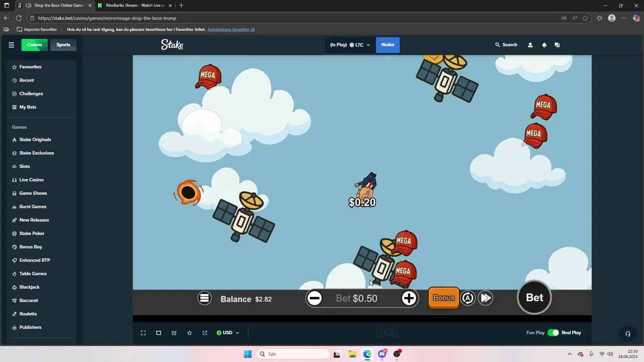
Task: Open the orange Bonus button
Action: [444, 298]
